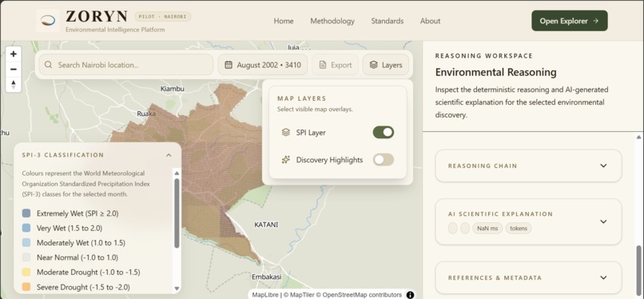This screenshot has width=644, height=299.
Task: Open the August 2002 date picker
Action: point(263,65)
